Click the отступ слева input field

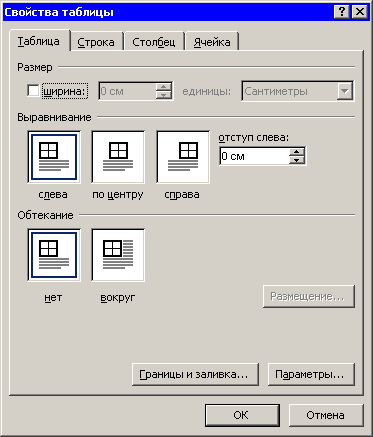tap(254, 156)
